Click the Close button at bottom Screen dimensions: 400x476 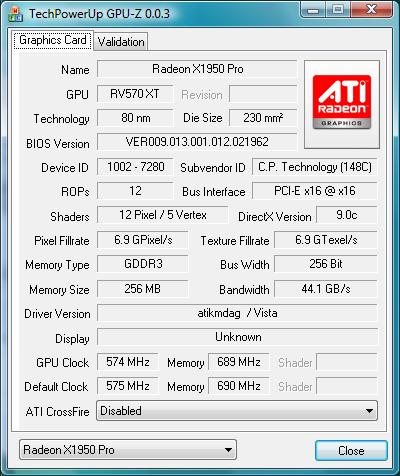pyautogui.click(x=351, y=451)
